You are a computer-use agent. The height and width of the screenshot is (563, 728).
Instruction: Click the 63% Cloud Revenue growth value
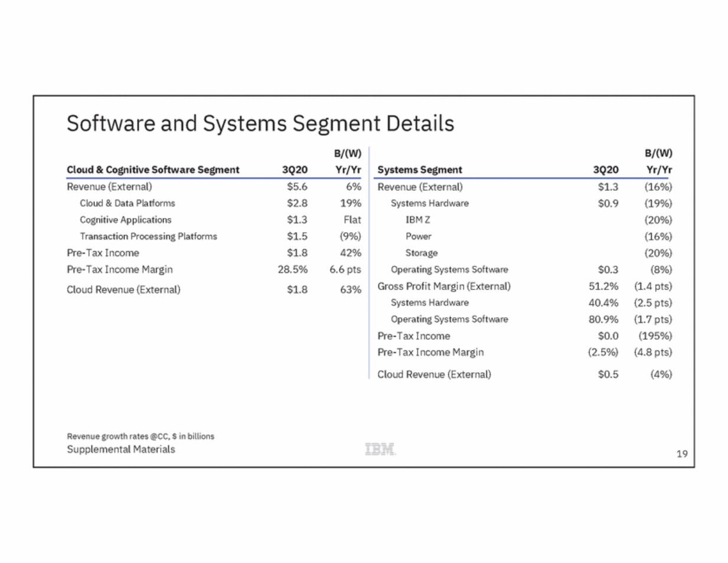pyautogui.click(x=351, y=289)
